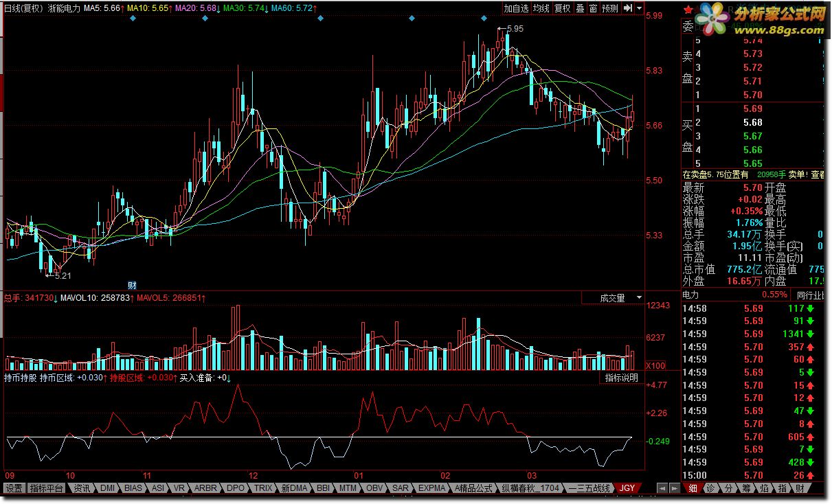
Task: Select the ASI indicator tab
Action: [x=158, y=488]
